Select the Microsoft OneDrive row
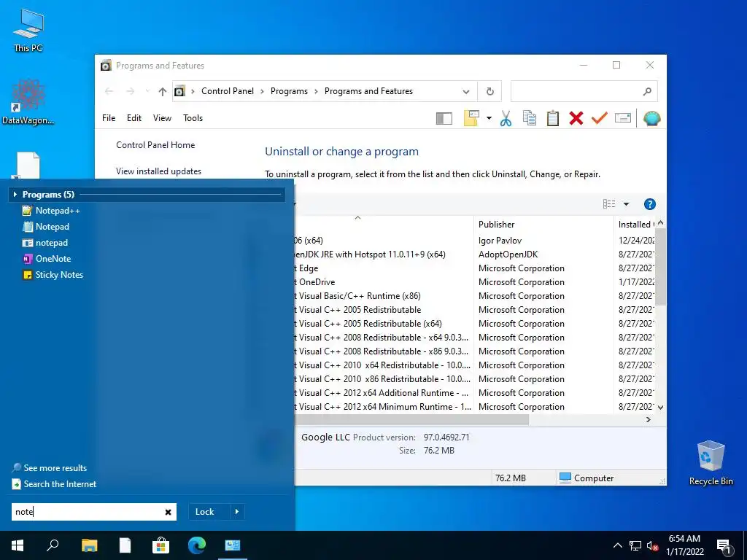This screenshot has height=560, width=747. [474, 282]
